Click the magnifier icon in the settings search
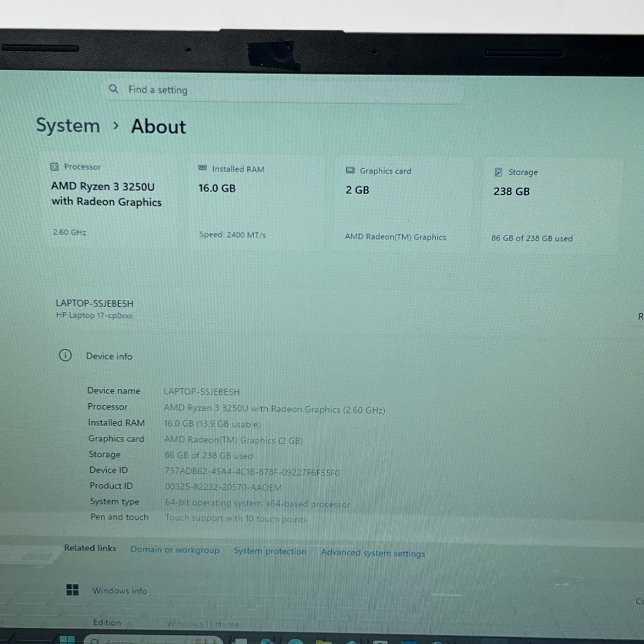 coord(113,89)
